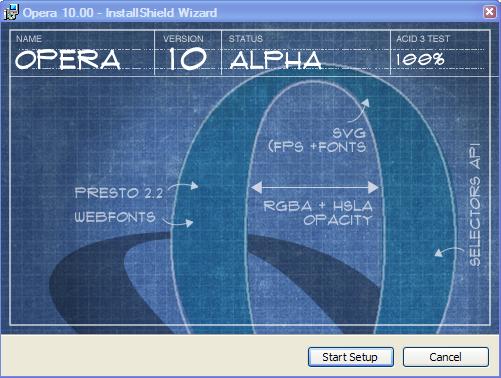Click the '100%' Acid 3 test value
501x378 pixels.
pyautogui.click(x=420, y=59)
